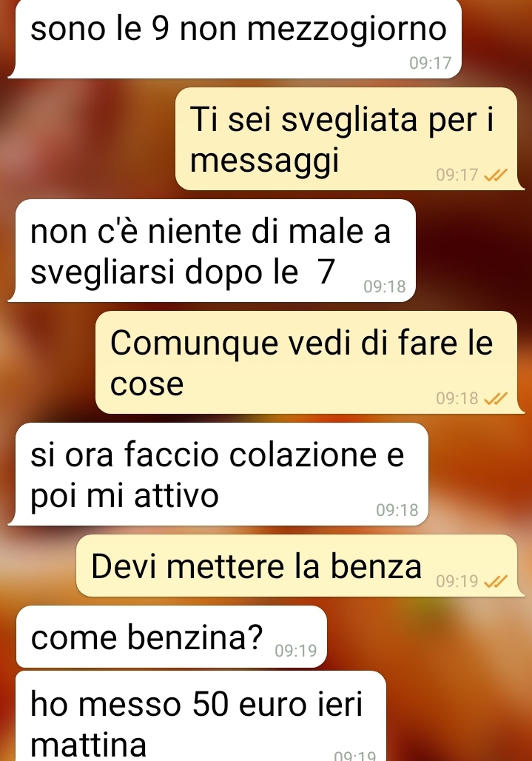
Task: Tap the 09:17 timestamp on the sent 'messaggi' bubble
Action: (x=457, y=175)
